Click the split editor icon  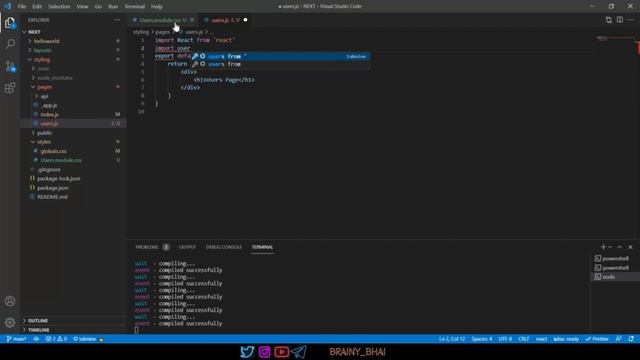pos(620,20)
